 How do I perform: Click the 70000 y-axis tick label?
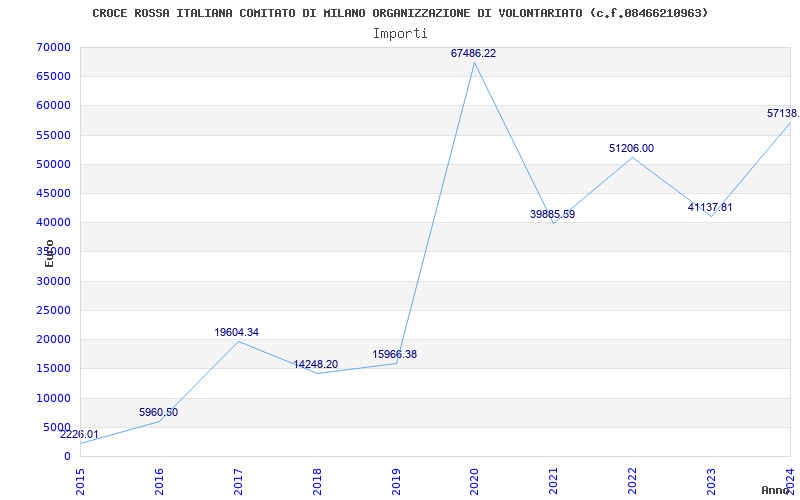[54, 47]
